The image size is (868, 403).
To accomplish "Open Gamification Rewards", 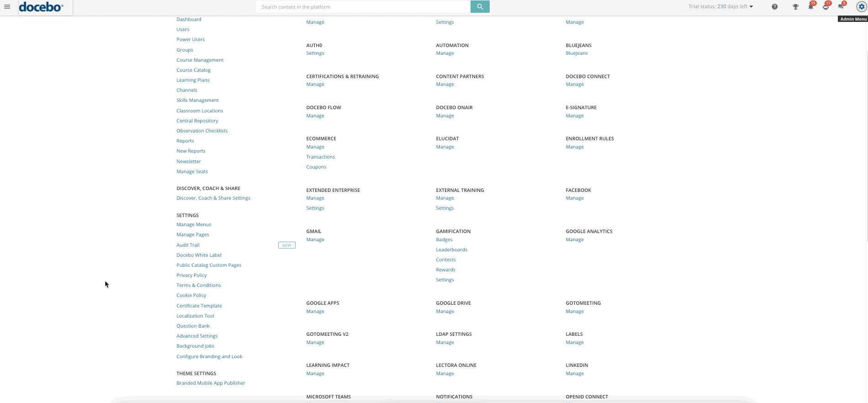I will (x=445, y=270).
